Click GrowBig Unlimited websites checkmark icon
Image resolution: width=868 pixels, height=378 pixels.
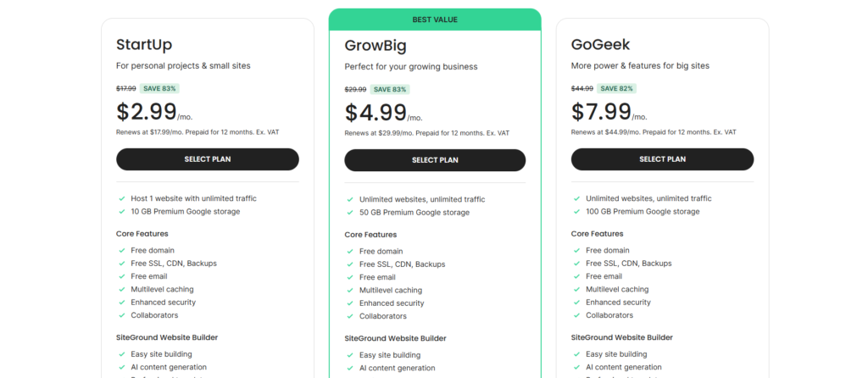(350, 199)
